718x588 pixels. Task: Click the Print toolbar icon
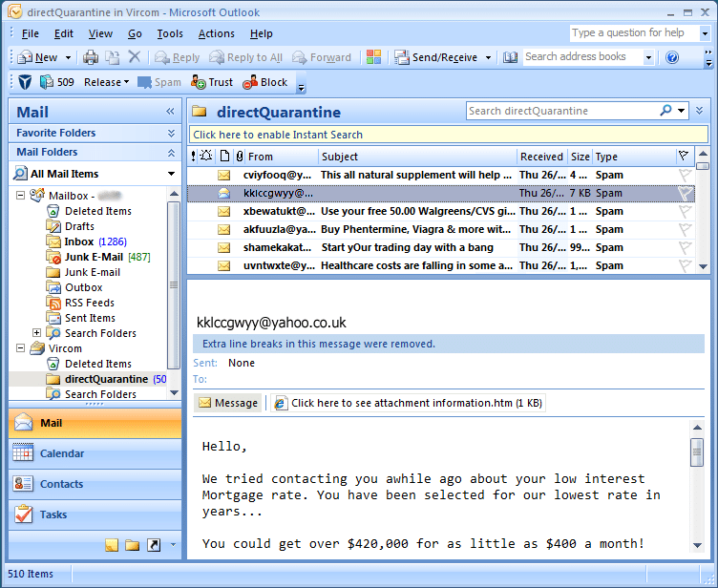point(91,57)
